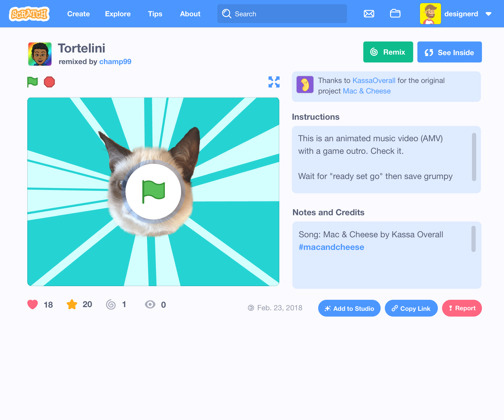Go to the Tips page
The image size is (504, 420).
pyautogui.click(x=155, y=14)
